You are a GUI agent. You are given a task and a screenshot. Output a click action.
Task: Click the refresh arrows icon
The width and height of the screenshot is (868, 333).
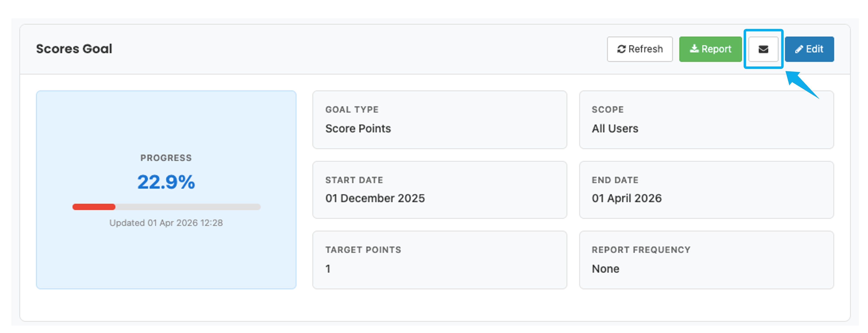coord(621,49)
